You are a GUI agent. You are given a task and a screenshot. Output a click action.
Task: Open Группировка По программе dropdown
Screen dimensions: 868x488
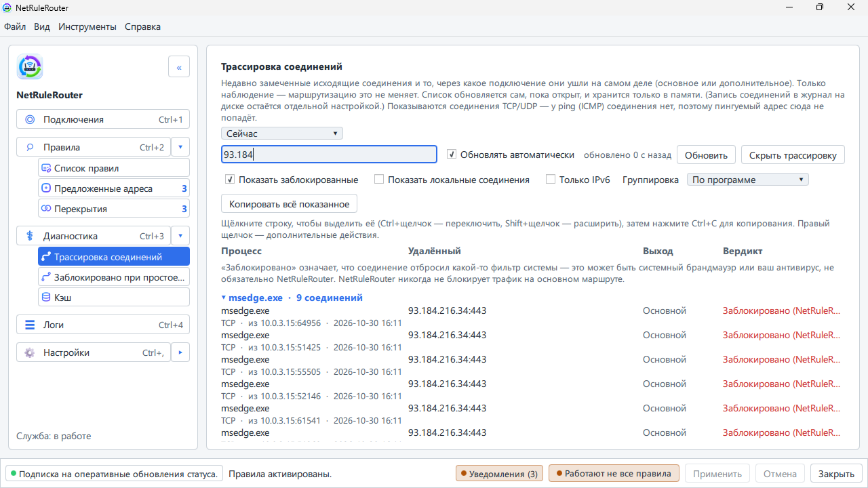748,180
